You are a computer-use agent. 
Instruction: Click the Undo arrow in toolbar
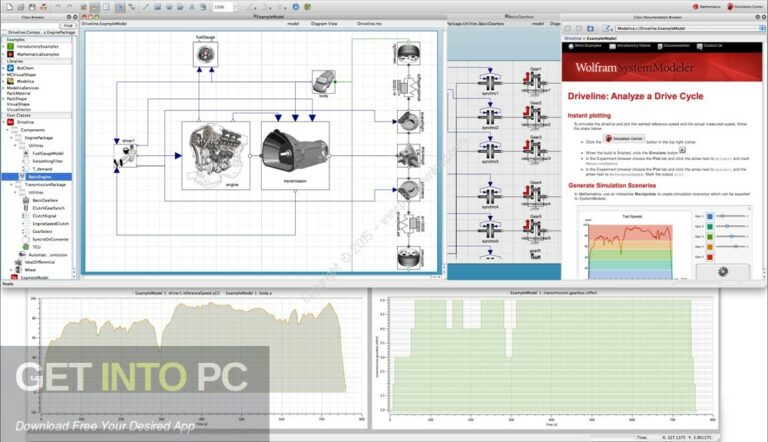[x=58, y=7]
